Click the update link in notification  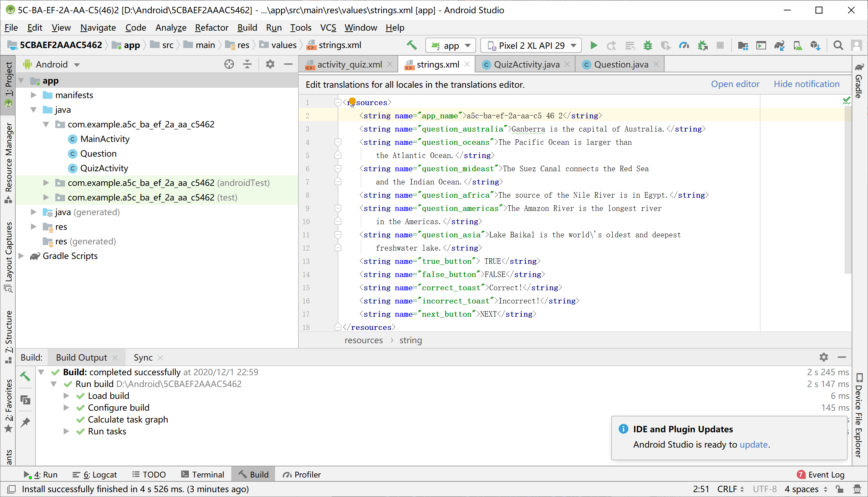[x=753, y=444]
